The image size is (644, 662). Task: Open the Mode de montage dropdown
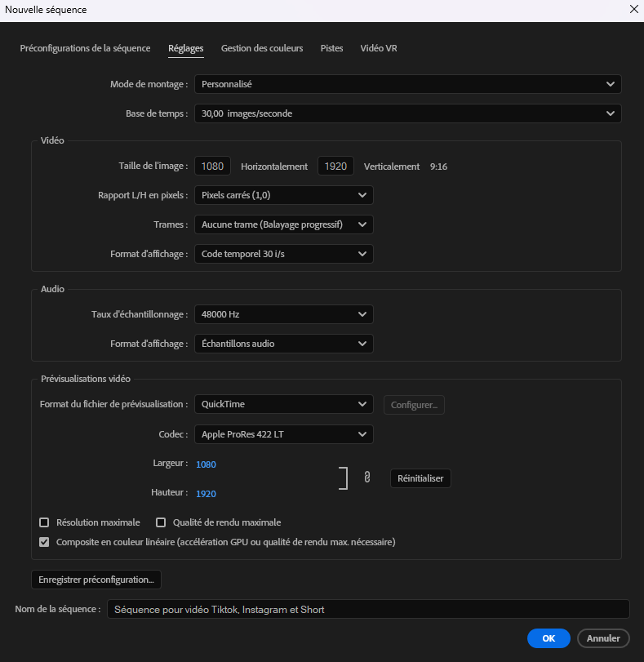pyautogui.click(x=407, y=84)
